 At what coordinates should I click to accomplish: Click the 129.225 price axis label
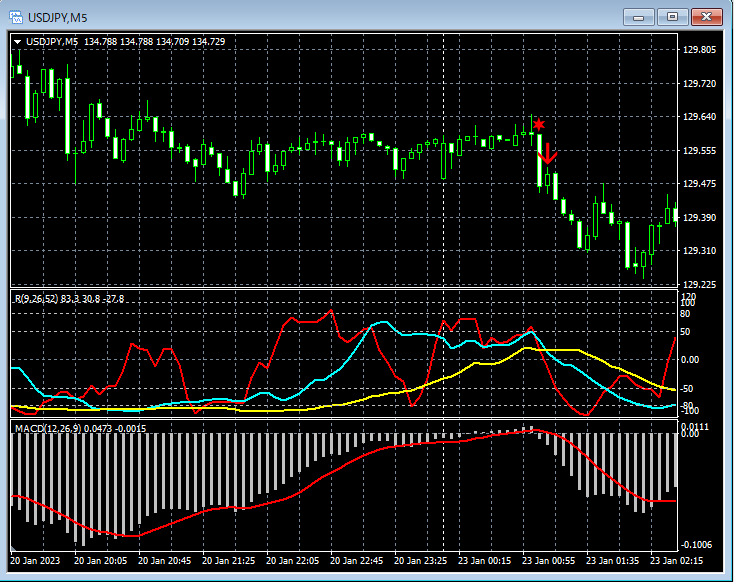click(698, 285)
